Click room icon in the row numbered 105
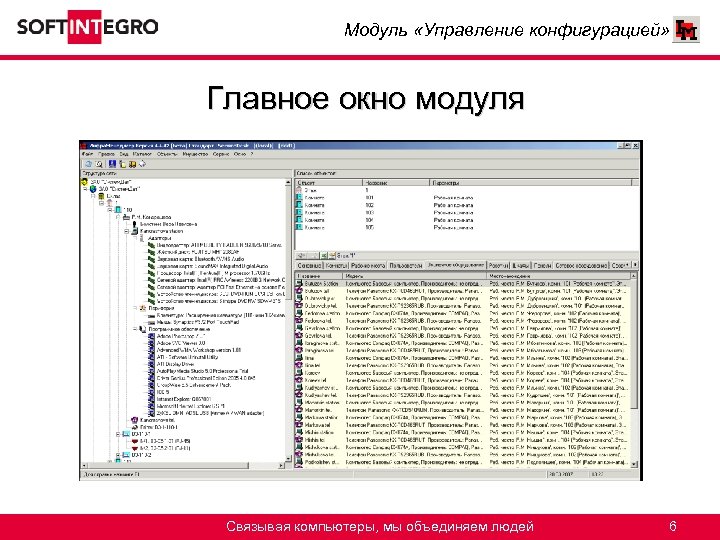720x540 pixels. tap(299, 227)
